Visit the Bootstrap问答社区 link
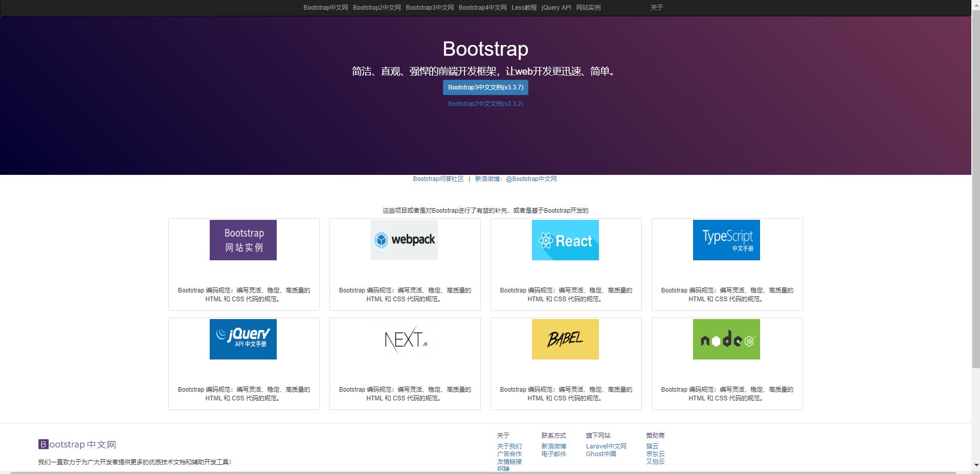Viewport: 980px width, 474px height. click(438, 179)
